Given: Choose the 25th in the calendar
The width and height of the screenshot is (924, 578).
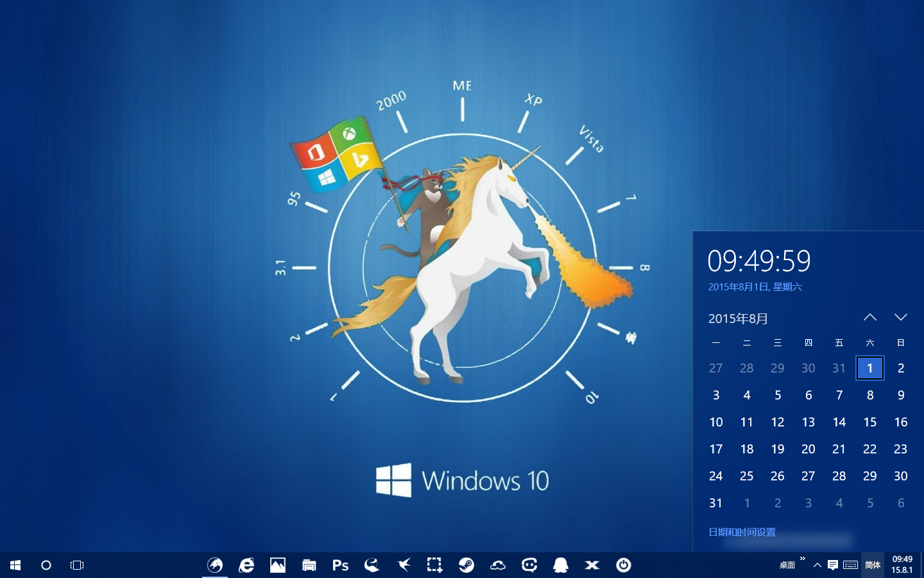Looking at the screenshot, I should pos(747,476).
